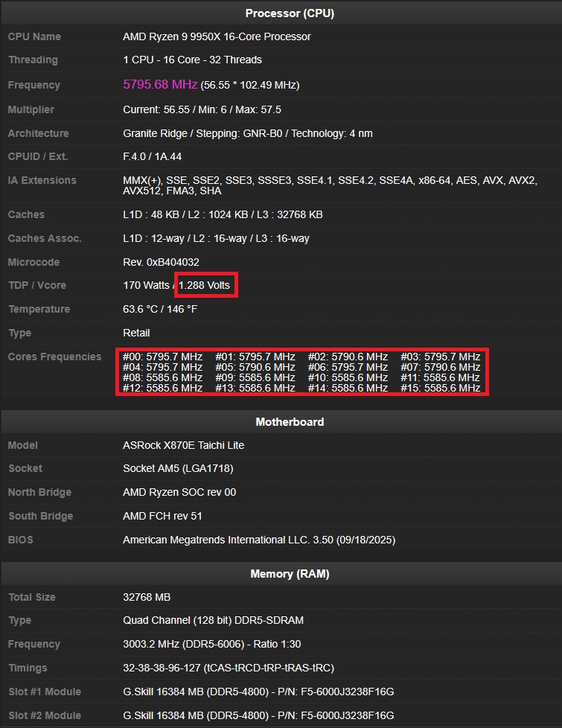Select core #05 frequency entry

tap(255, 367)
